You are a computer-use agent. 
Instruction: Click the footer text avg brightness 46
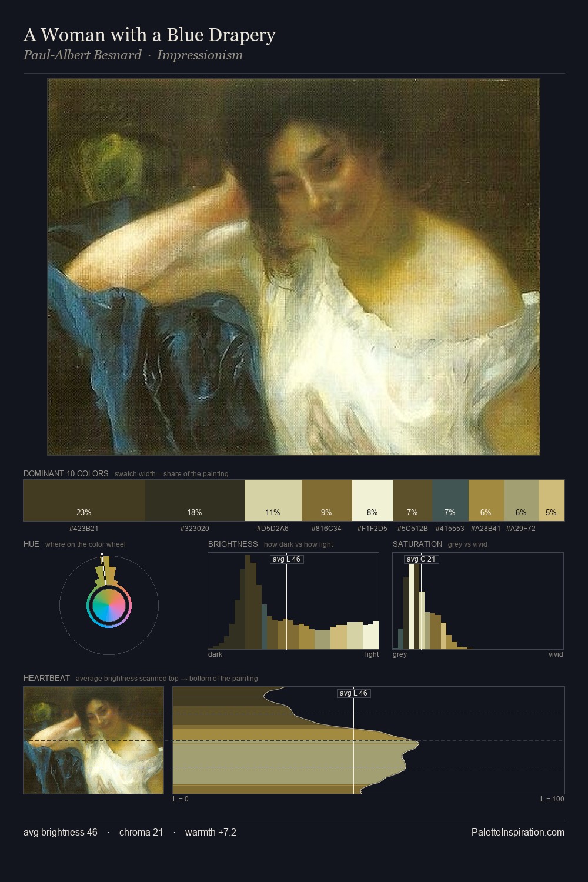(x=61, y=832)
